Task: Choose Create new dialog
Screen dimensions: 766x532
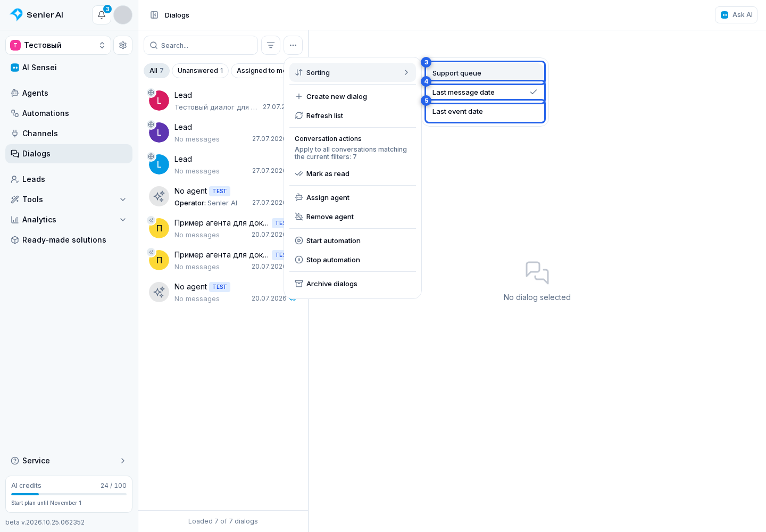Action: [x=352, y=96]
